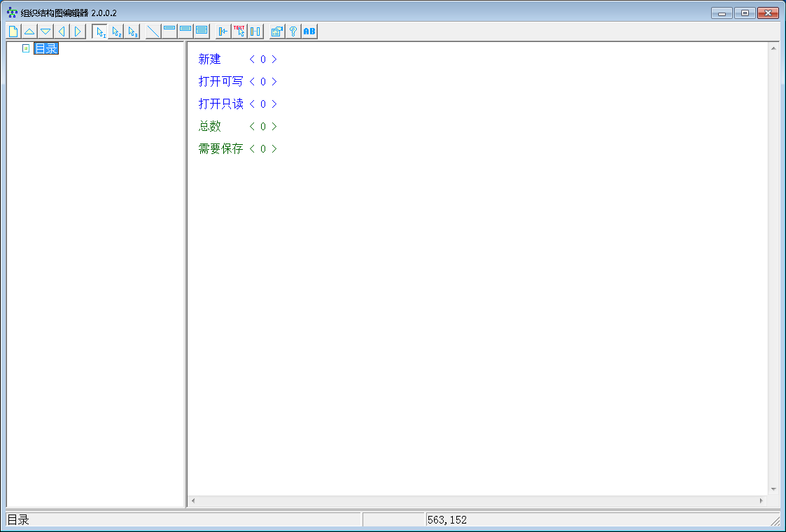Click the right chevron in 新建 row
The height and width of the screenshot is (532, 786).
coord(274,59)
